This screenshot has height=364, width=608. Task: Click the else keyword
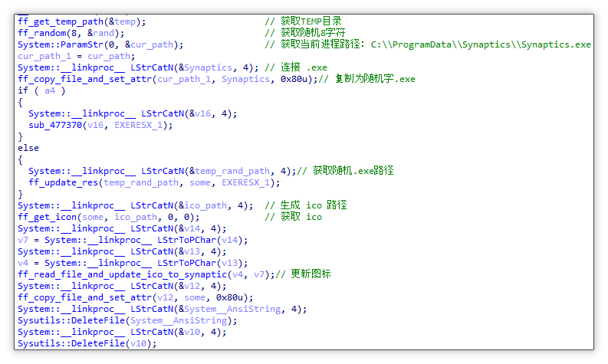[28, 148]
